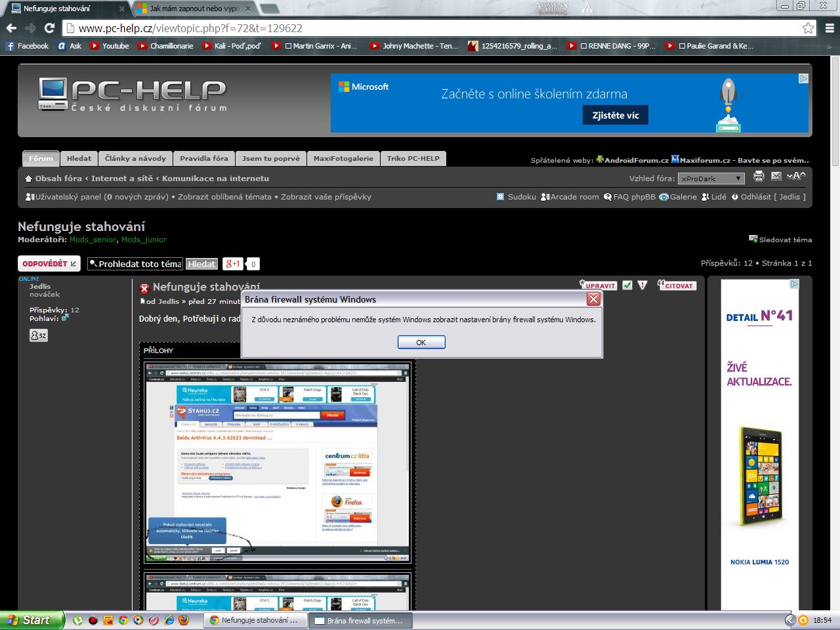840x630 pixels.
Task: Click the Windows Start button
Action: pos(32,620)
